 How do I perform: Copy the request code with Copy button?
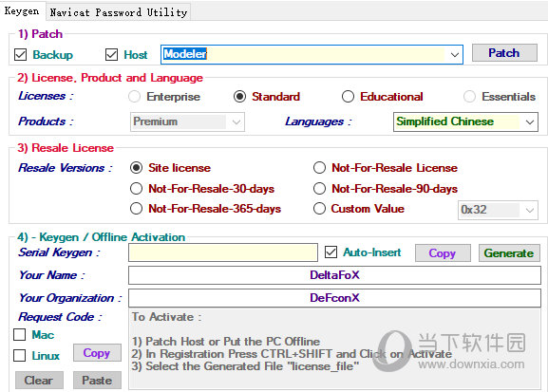[x=97, y=353]
